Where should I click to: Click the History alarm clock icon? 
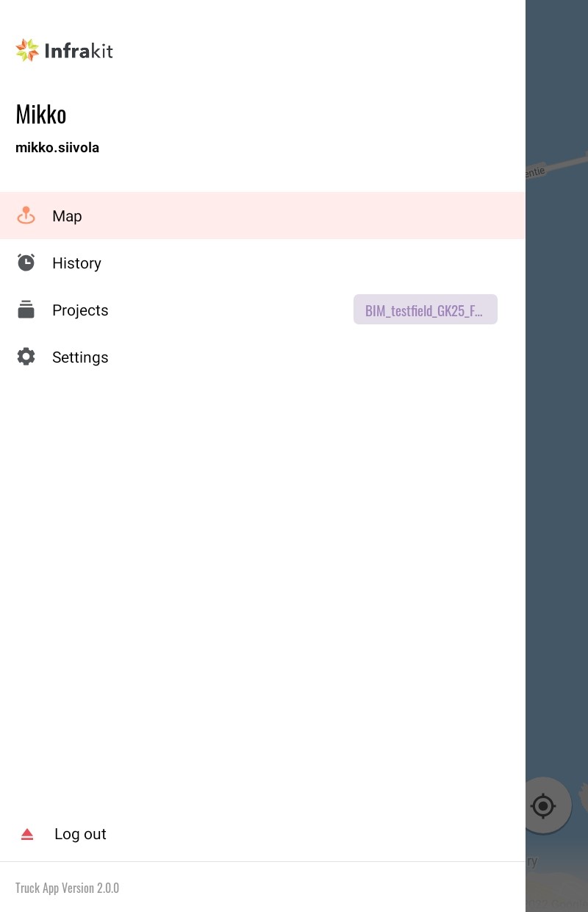(x=26, y=263)
